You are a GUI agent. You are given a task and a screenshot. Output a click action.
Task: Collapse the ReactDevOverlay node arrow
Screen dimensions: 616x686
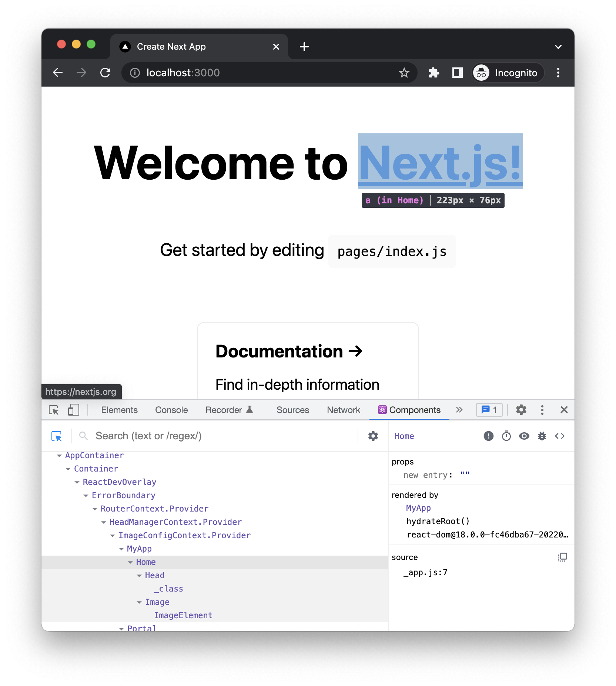pos(77,482)
